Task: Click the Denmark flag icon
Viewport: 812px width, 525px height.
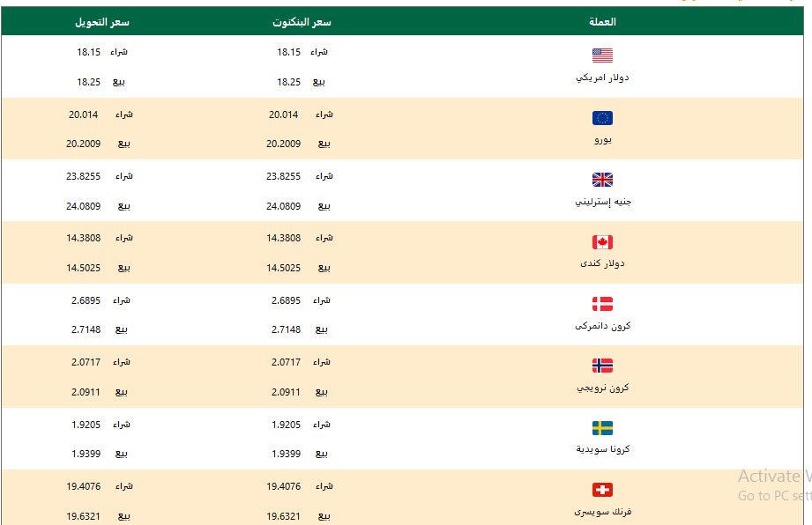Action: 602,304
